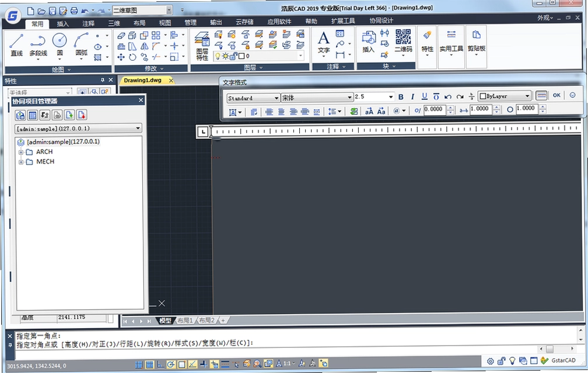Open the Text (文字) annotation tool
The width and height of the screenshot is (588, 373).
(324, 43)
